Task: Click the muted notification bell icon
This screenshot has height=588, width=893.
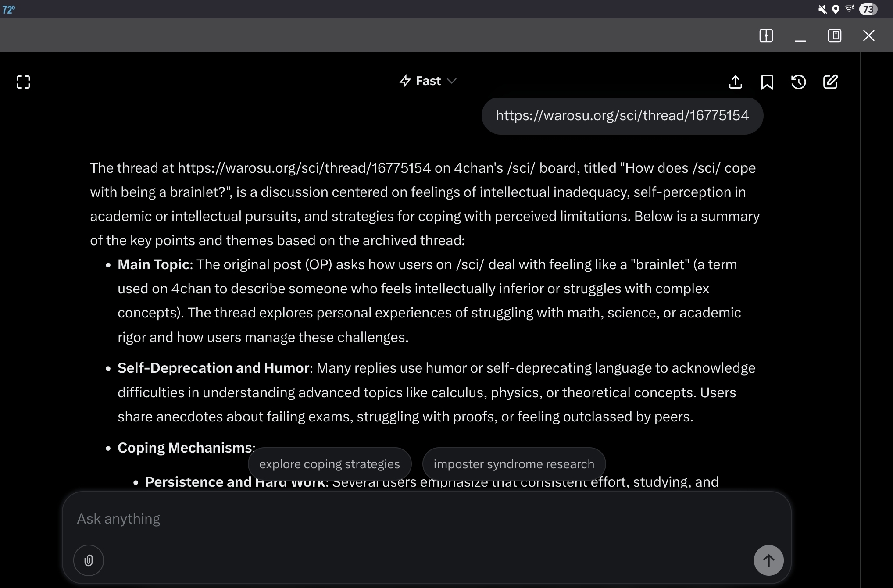Action: (x=822, y=9)
